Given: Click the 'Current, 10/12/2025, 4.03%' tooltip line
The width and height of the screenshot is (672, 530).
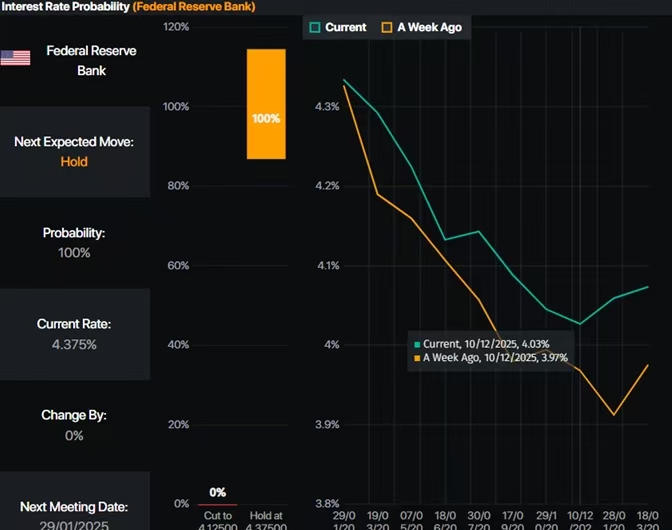Looking at the screenshot, I should tap(482, 344).
